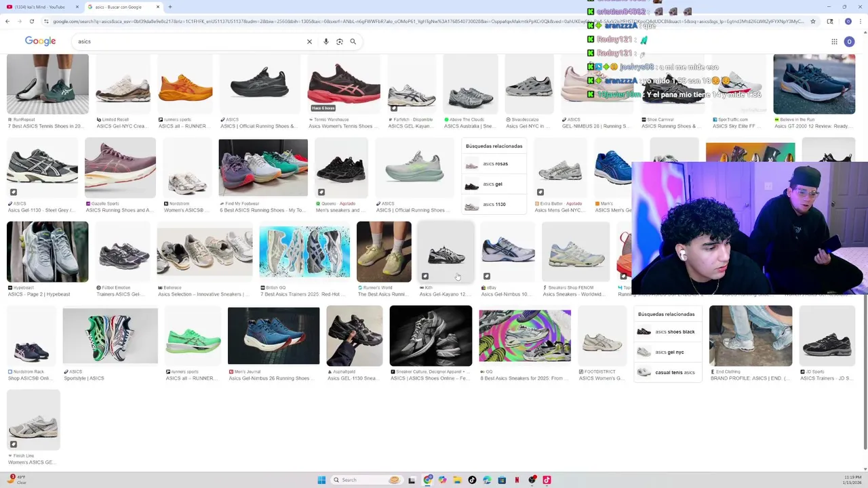Open Microsoft Store from taskbar
The image size is (868, 488).
[502, 480]
